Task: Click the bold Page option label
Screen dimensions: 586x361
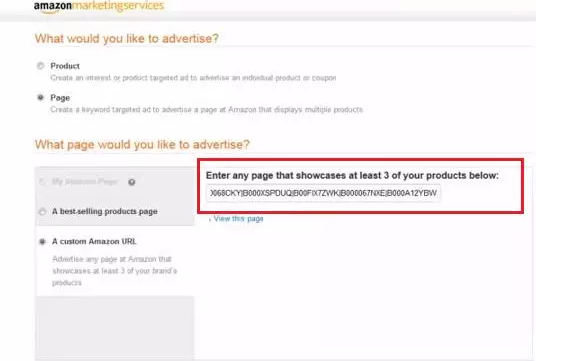Action: click(60, 98)
